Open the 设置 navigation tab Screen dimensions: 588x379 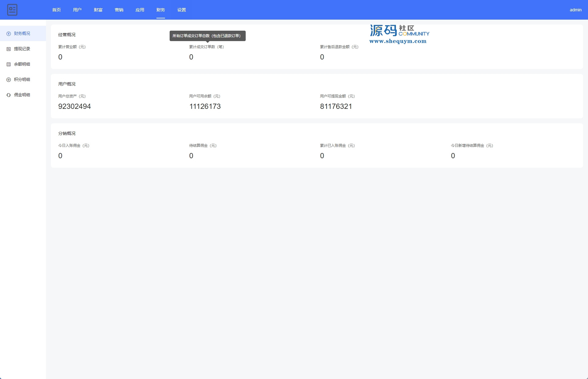182,10
